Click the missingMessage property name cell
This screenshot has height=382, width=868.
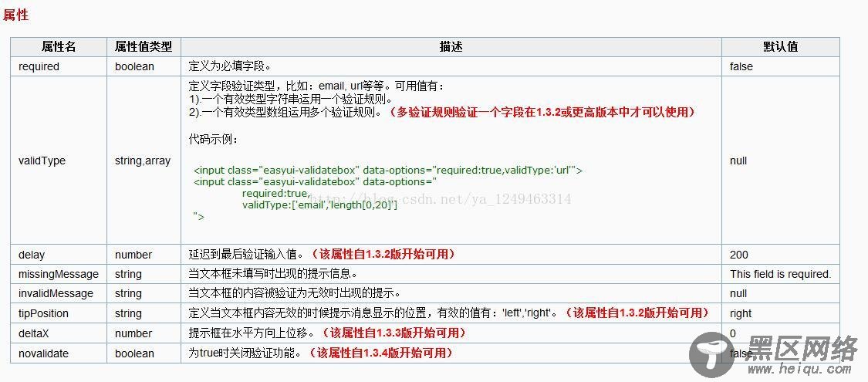click(59, 274)
